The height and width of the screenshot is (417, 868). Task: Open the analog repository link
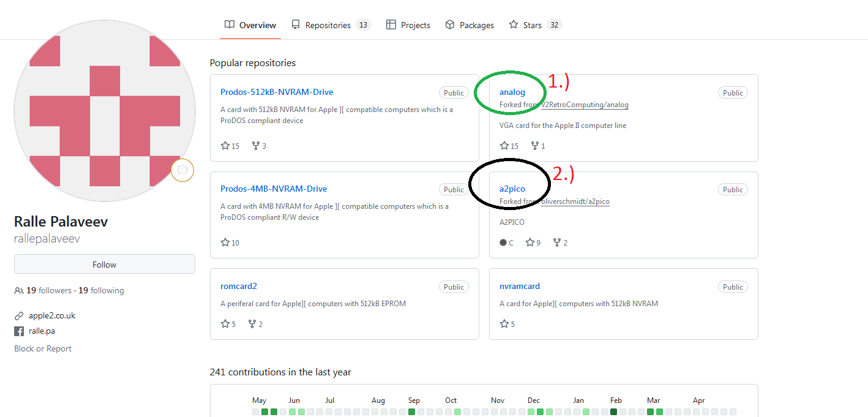point(512,92)
